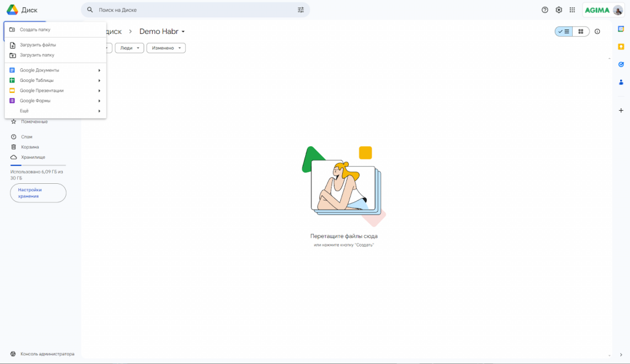Open Google Keep in side panel
The width and height of the screenshot is (630, 364).
pyautogui.click(x=621, y=46)
